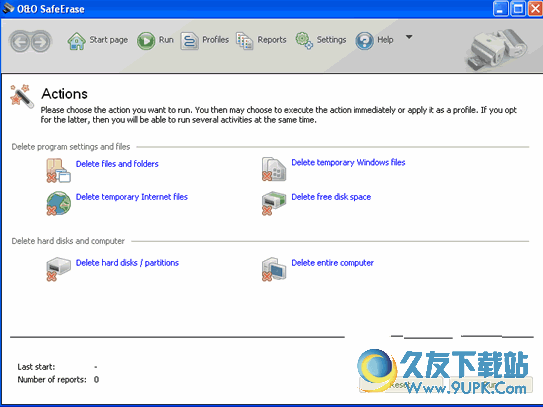Viewport: 543px width, 407px height.
Task: Click the Number of reports label
Action: 52,380
